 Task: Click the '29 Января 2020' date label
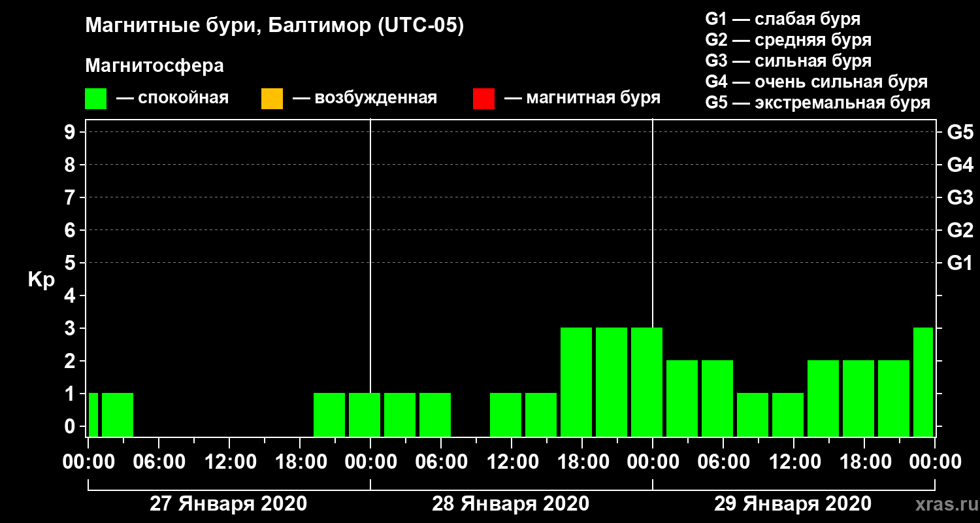[x=792, y=504]
